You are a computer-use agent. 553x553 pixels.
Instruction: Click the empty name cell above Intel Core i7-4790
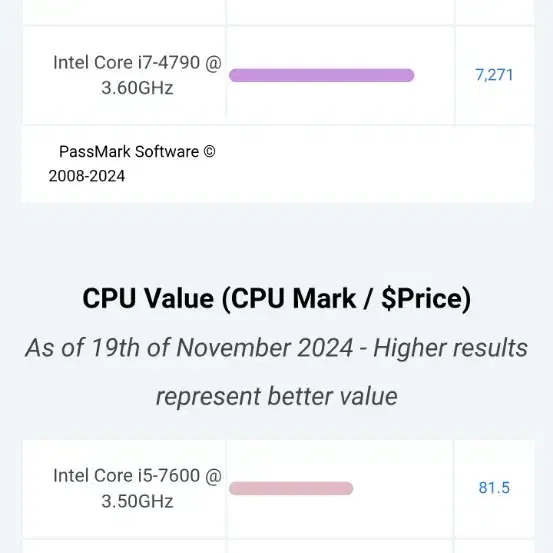coord(123,12)
